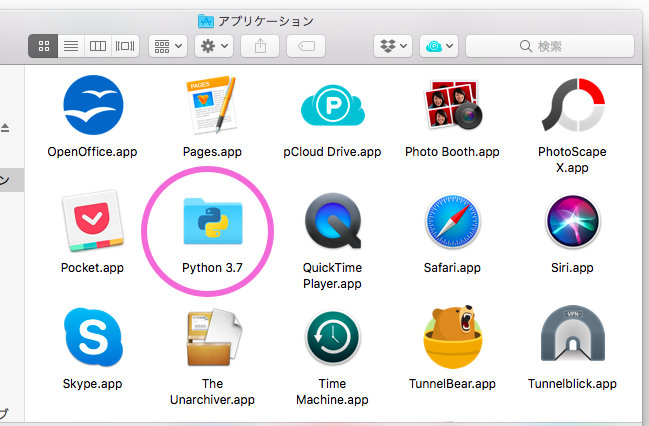The image size is (649, 426).
Task: Open the pCloud toolbar dropdown
Action: [439, 46]
